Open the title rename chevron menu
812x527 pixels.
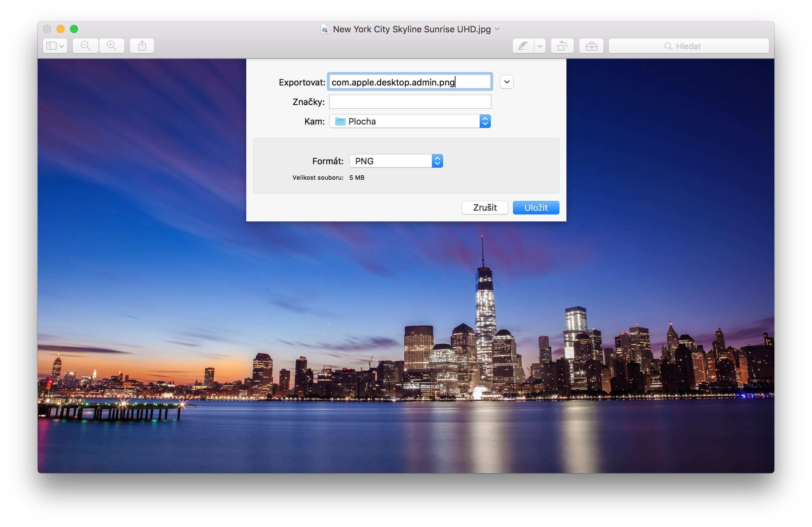point(497,29)
